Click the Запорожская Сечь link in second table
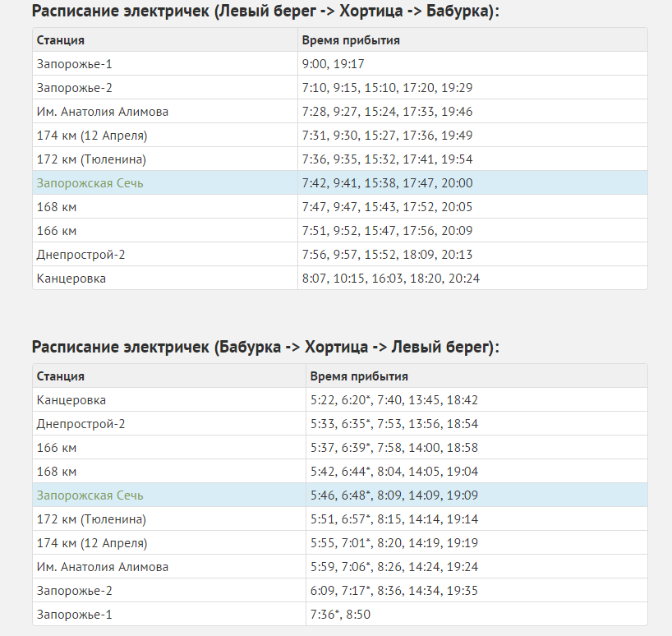Viewport: 672px width, 636px height. tap(90, 495)
